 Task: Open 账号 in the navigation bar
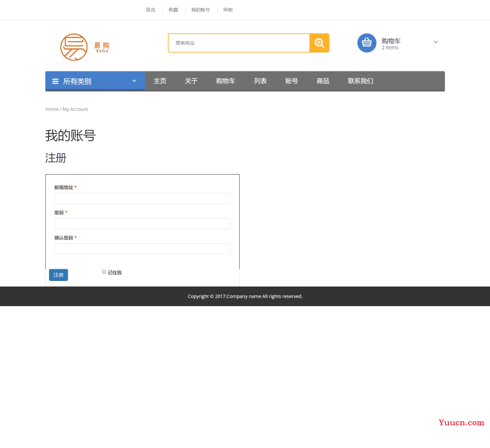click(291, 81)
